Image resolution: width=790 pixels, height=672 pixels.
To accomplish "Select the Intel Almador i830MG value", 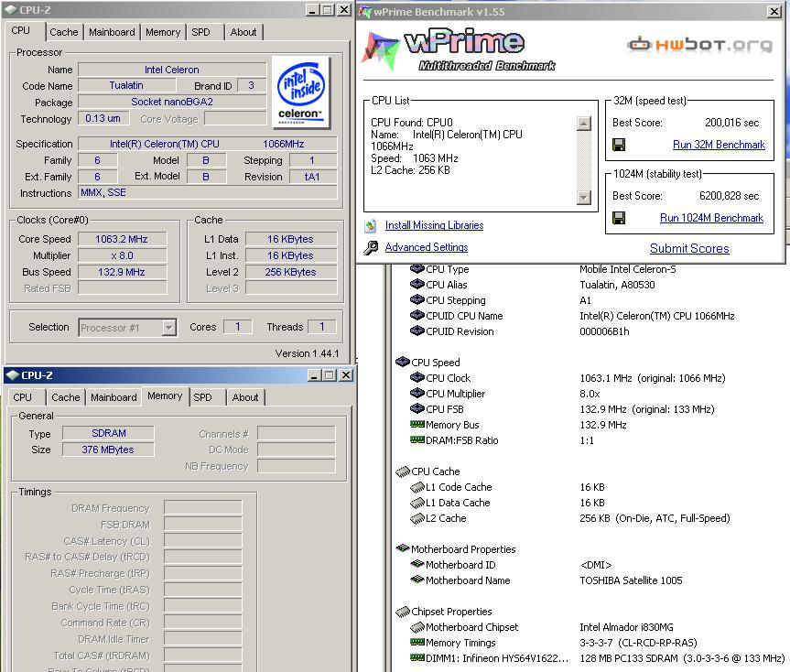I will [626, 627].
